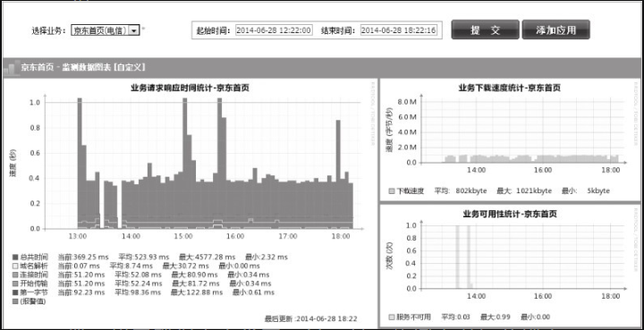Click availability stat 平均:0.03
Screen dimensions: 644x330
(455, 317)
